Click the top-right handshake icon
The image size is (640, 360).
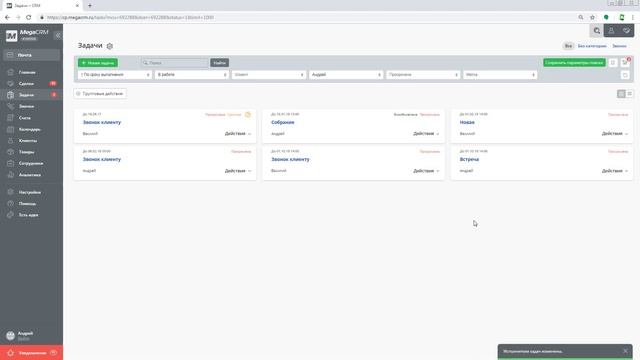(627, 31)
